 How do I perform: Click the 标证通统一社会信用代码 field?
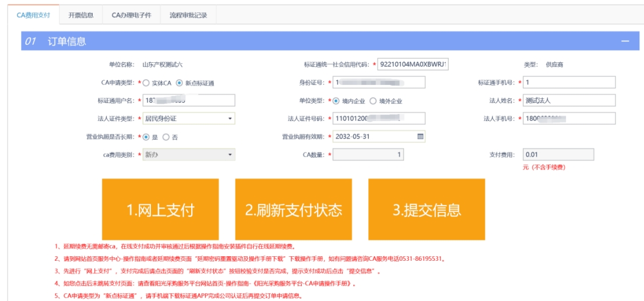pyautogui.click(x=413, y=65)
